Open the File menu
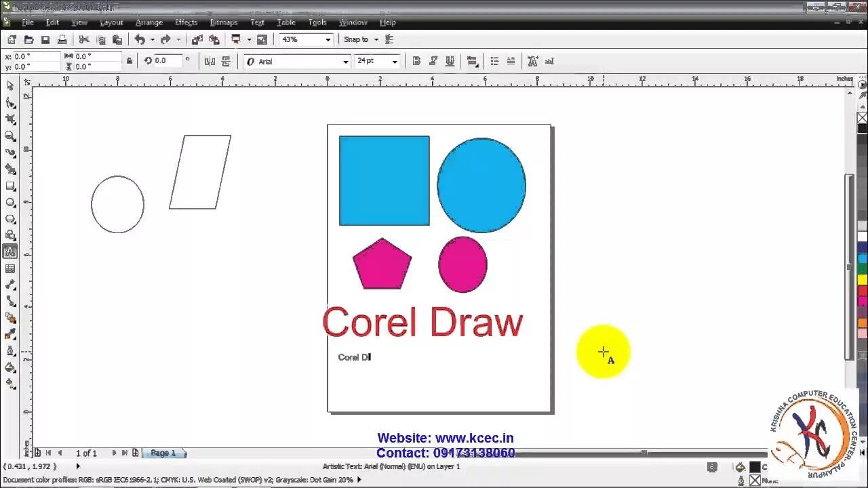This screenshot has height=488, width=868. [28, 22]
